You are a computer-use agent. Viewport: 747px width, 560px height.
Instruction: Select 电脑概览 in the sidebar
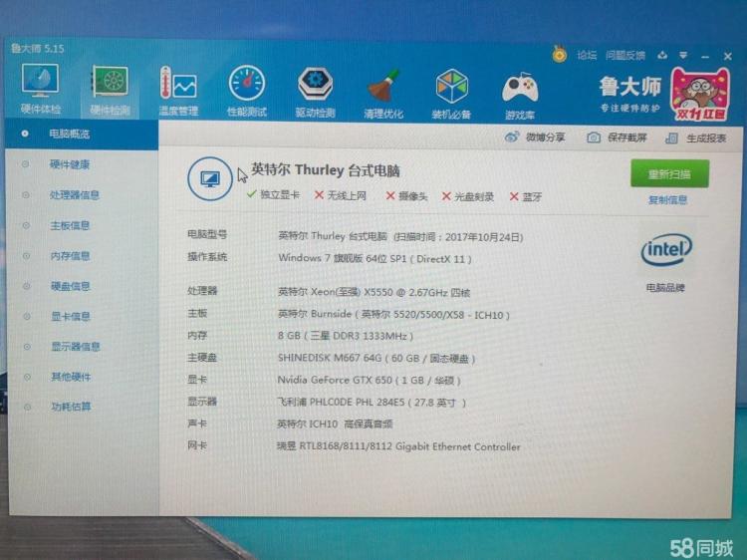[82, 134]
